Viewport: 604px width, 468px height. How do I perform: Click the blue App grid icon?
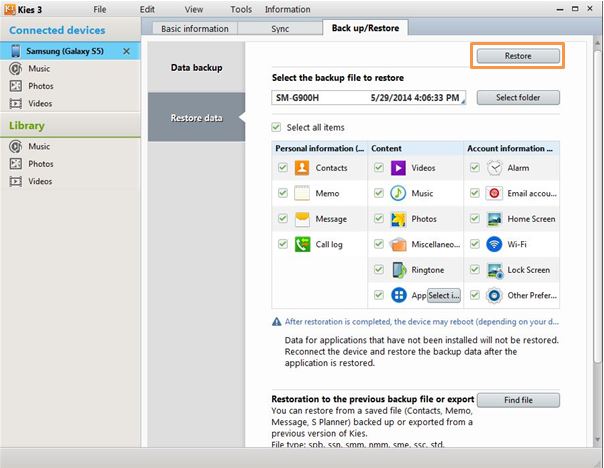399,295
